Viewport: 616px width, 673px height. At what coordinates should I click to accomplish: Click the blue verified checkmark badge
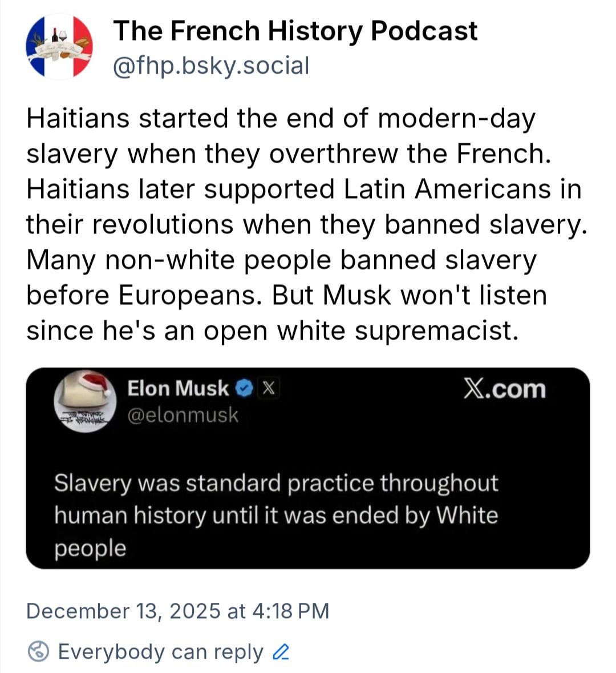tap(244, 388)
